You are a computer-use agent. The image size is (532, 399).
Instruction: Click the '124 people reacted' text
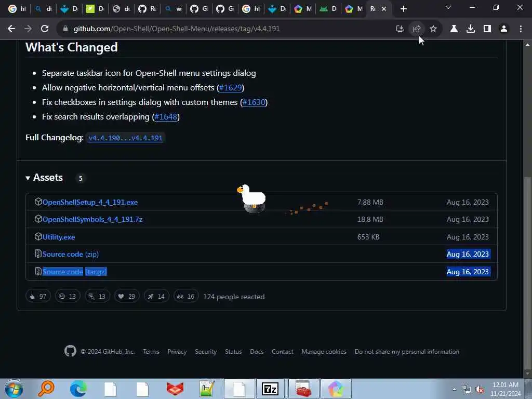[234, 297]
